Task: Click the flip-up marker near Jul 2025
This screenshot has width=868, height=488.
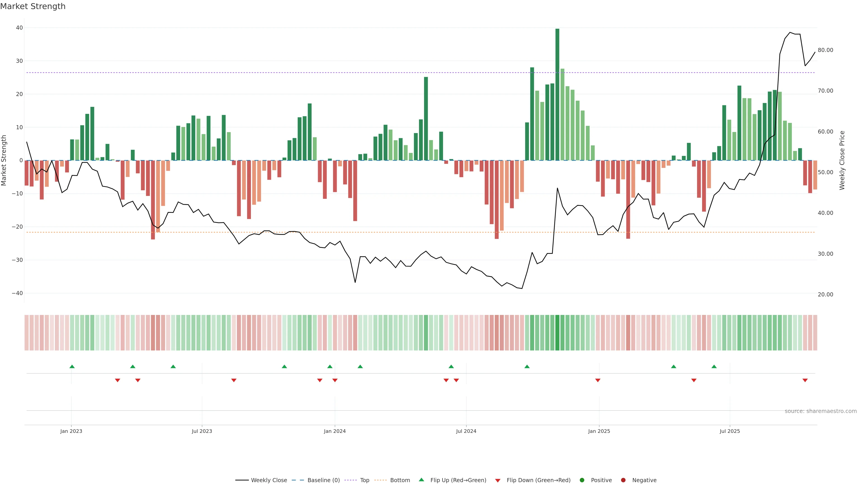Action: coord(714,366)
